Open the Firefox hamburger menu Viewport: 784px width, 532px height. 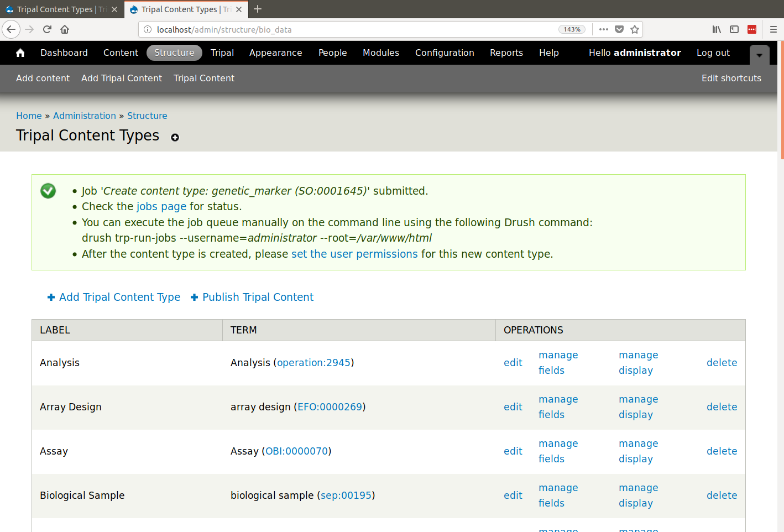pyautogui.click(x=773, y=29)
